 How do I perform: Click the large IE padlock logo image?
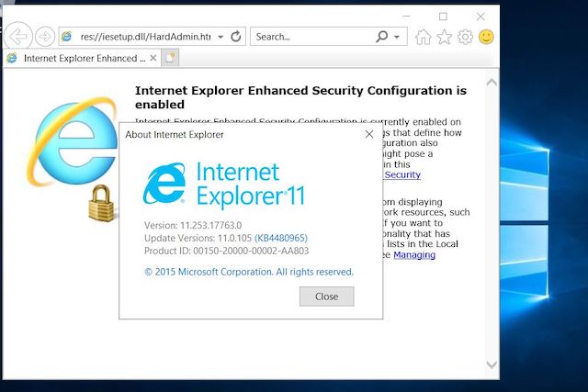73,159
